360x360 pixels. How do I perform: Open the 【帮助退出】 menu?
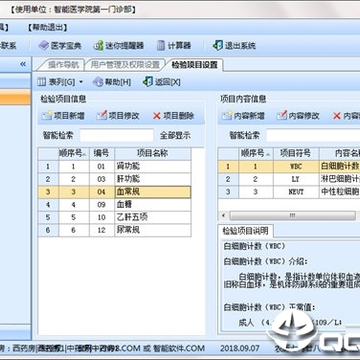47,28
